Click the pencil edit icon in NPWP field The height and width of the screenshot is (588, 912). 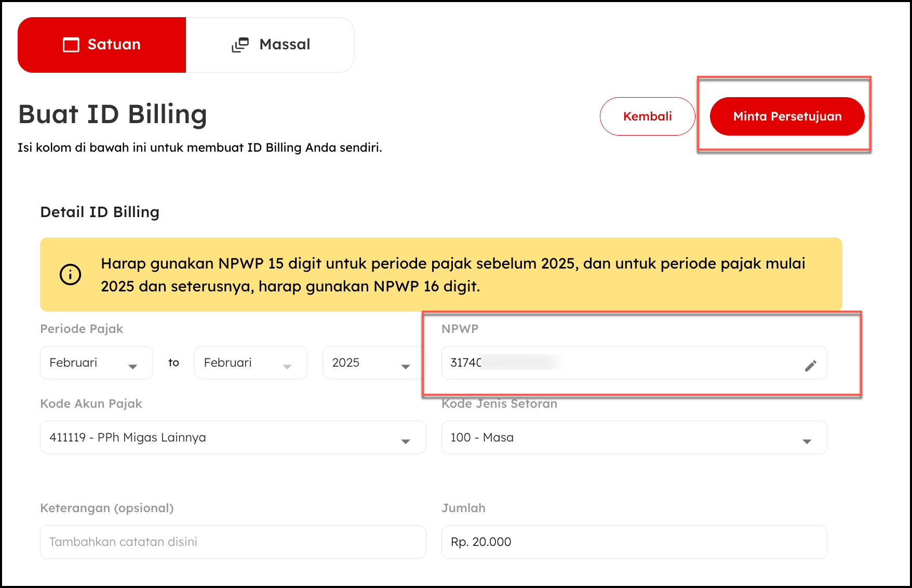tap(810, 366)
